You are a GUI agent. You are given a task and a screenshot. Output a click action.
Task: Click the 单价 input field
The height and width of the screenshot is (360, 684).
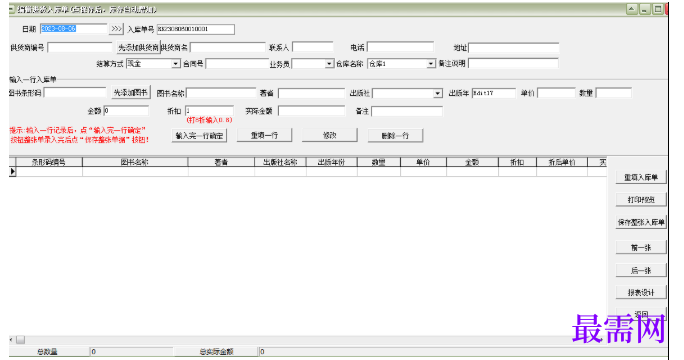[556, 93]
